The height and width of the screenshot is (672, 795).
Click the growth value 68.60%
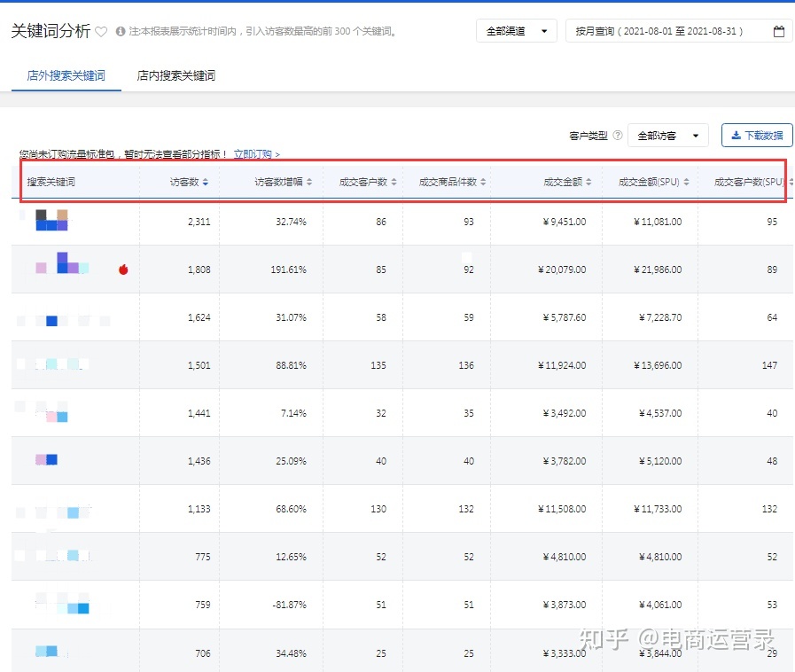(x=291, y=509)
